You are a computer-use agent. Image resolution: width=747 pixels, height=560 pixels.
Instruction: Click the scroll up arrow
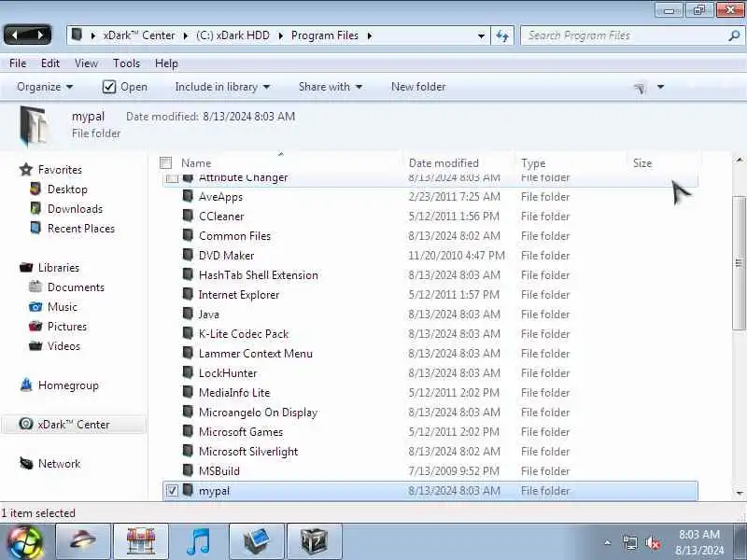click(x=739, y=160)
